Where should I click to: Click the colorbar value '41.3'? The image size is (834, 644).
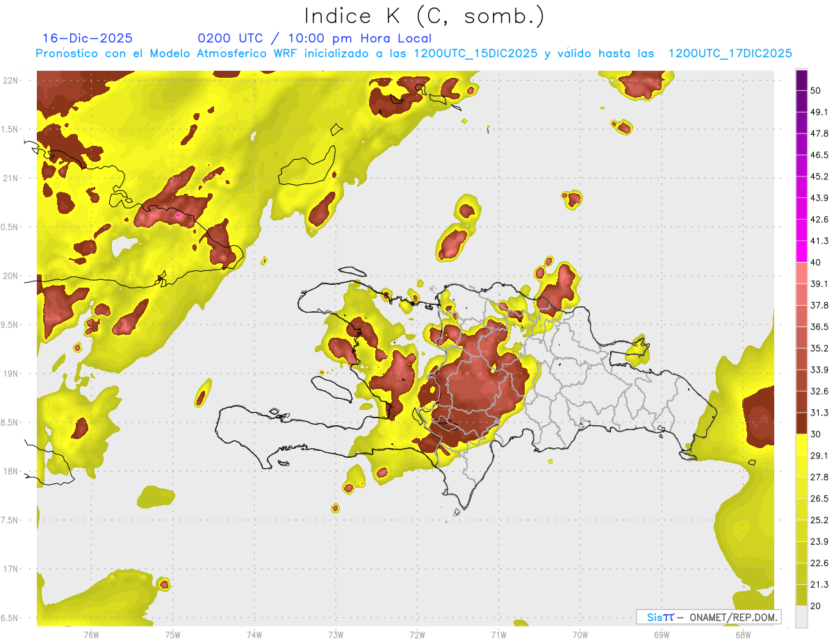[x=819, y=241]
